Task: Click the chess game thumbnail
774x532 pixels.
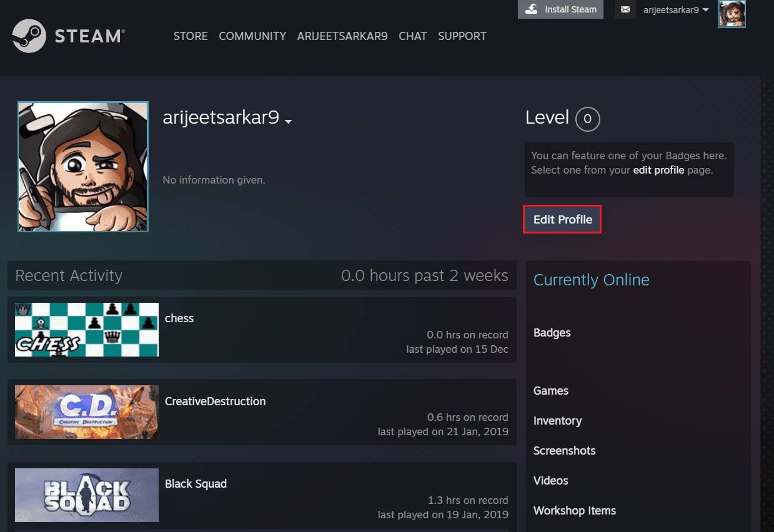Action: [x=86, y=330]
